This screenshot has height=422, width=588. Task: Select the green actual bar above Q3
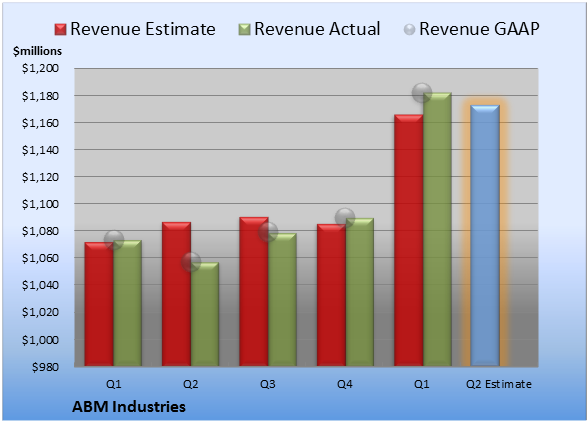pyautogui.click(x=282, y=300)
